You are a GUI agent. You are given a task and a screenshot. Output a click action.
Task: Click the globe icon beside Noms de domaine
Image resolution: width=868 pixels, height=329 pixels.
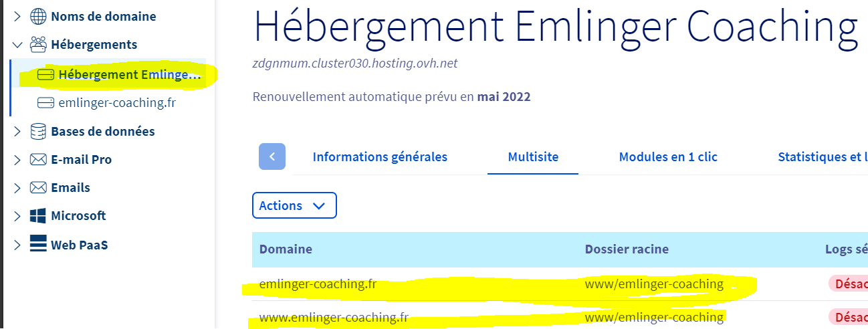click(x=38, y=17)
